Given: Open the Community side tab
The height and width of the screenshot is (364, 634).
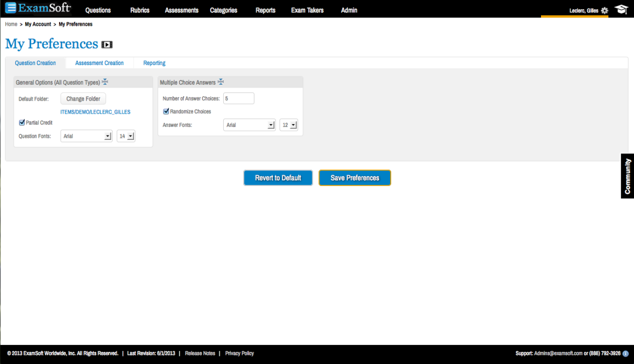Looking at the screenshot, I should 627,176.
